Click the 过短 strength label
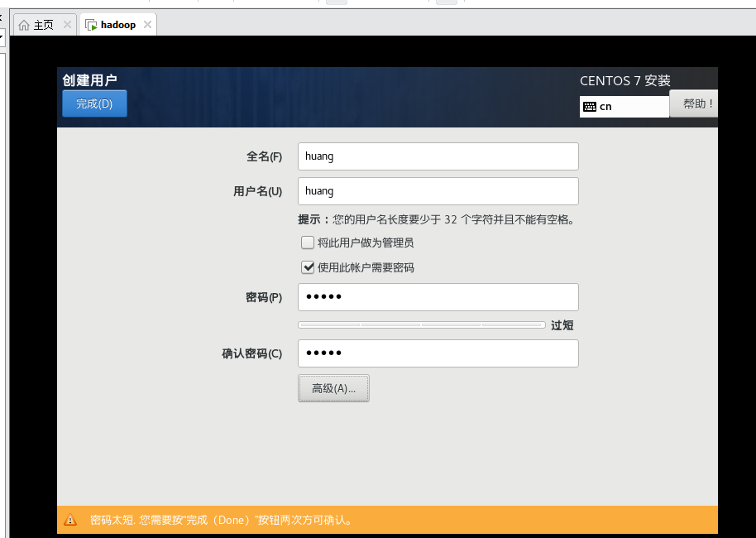The image size is (756, 538). point(562,325)
